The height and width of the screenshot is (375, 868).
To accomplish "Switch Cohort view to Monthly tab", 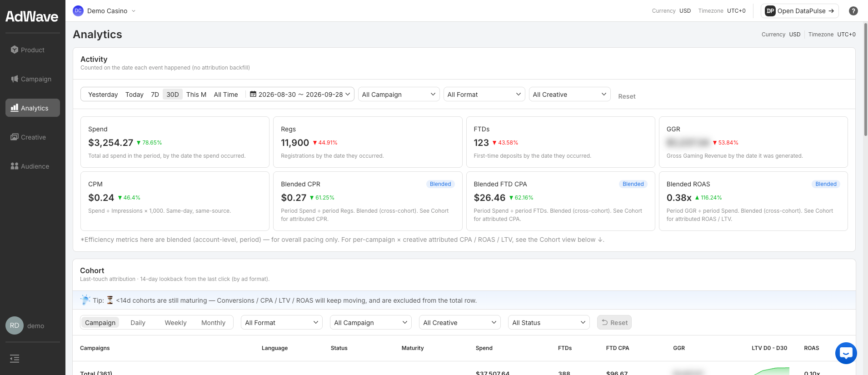I will 213,322.
